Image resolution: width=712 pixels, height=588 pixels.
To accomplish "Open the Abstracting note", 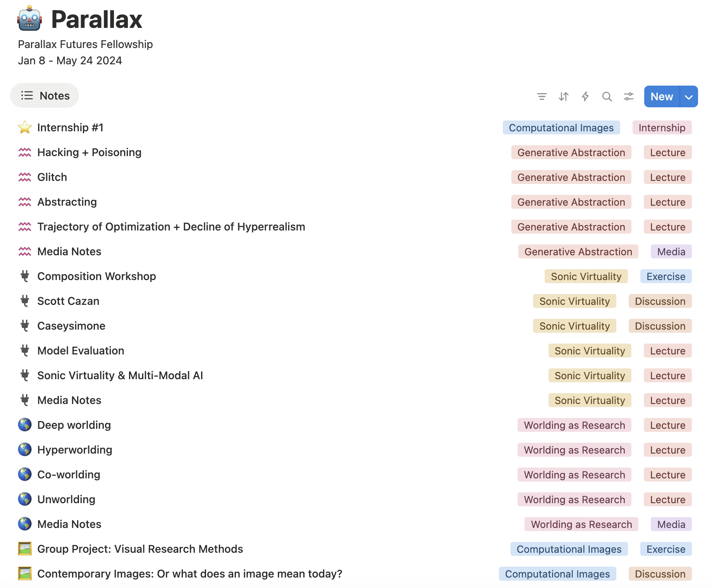I will [67, 202].
